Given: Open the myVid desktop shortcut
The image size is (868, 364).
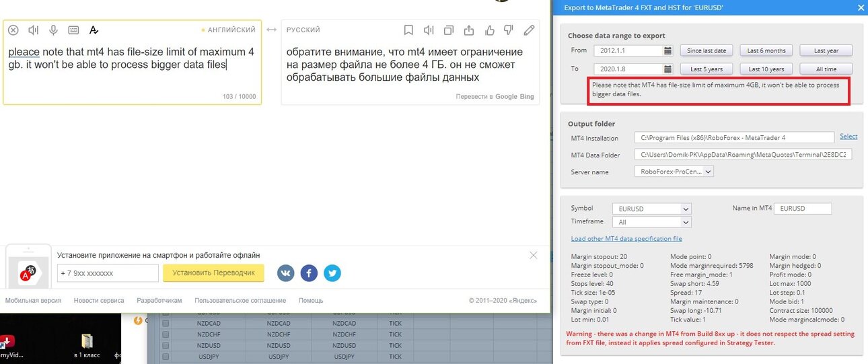Looking at the screenshot, I should tap(8, 347).
